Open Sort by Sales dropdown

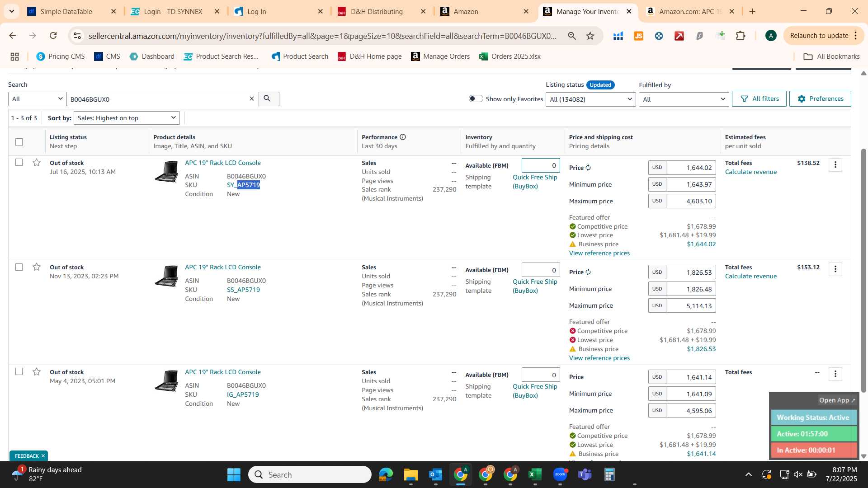coord(127,118)
